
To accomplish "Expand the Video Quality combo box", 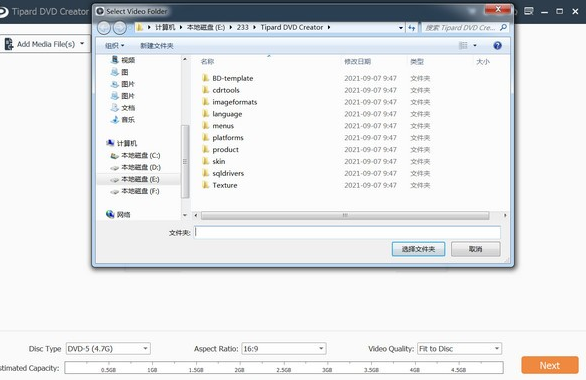I will [x=459, y=349].
